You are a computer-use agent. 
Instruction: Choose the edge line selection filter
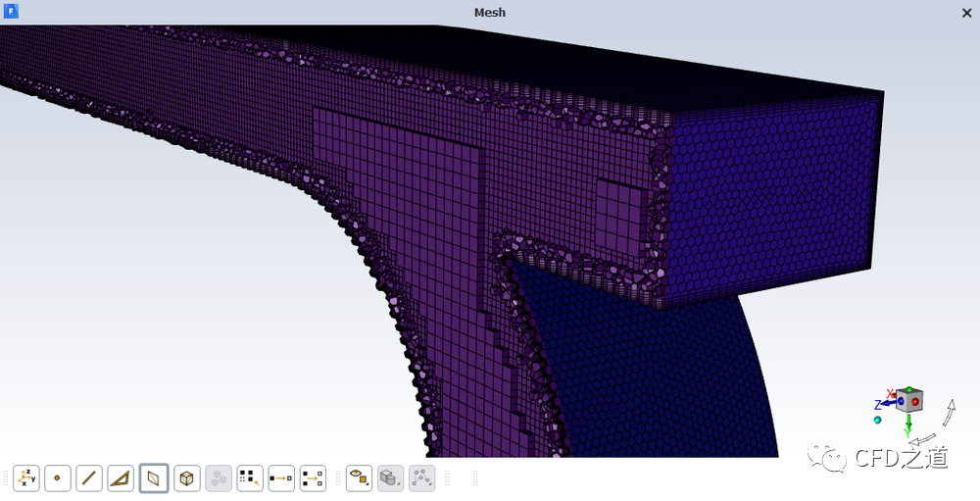tap(89, 478)
